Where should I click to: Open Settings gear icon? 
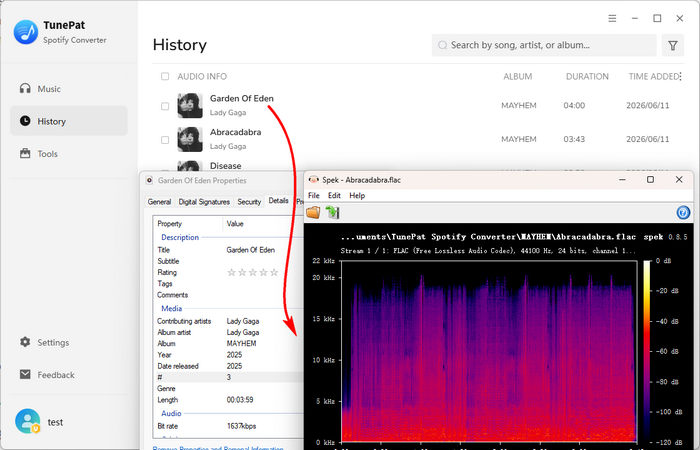click(x=25, y=342)
